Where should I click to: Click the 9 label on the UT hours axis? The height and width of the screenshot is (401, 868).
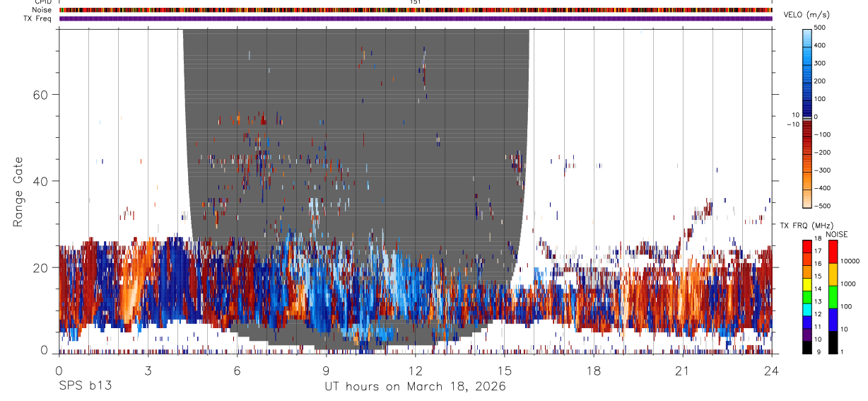click(326, 371)
